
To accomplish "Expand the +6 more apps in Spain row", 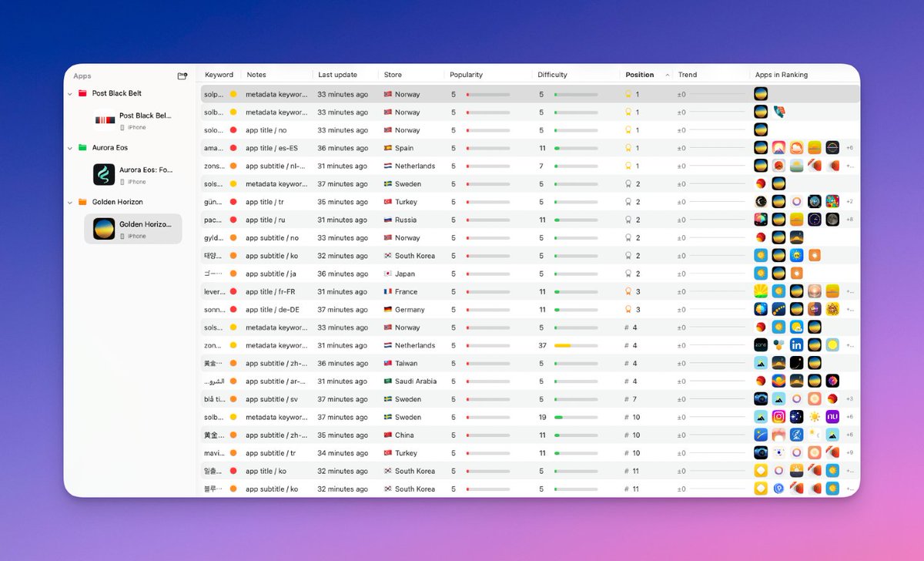I will point(849,148).
